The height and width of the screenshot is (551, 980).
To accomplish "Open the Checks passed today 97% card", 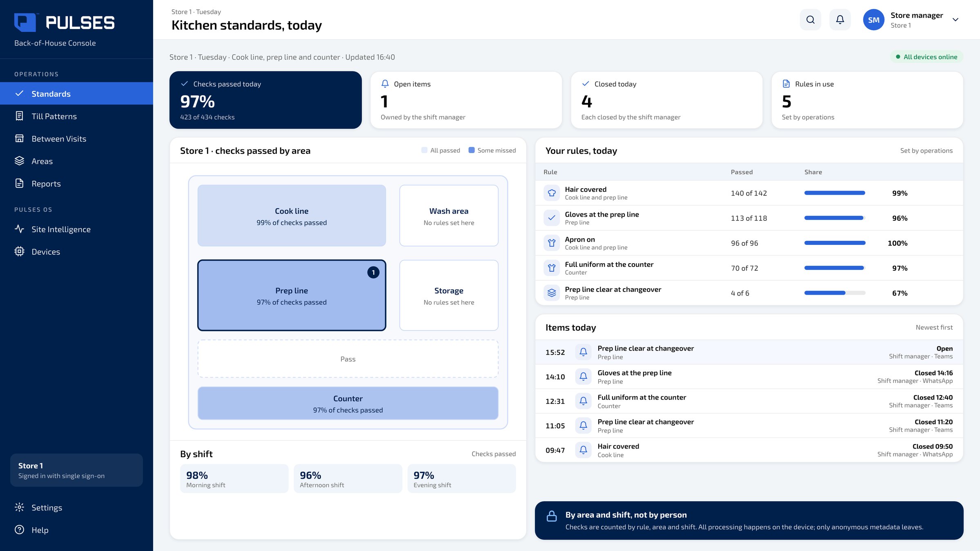I will click(x=265, y=100).
